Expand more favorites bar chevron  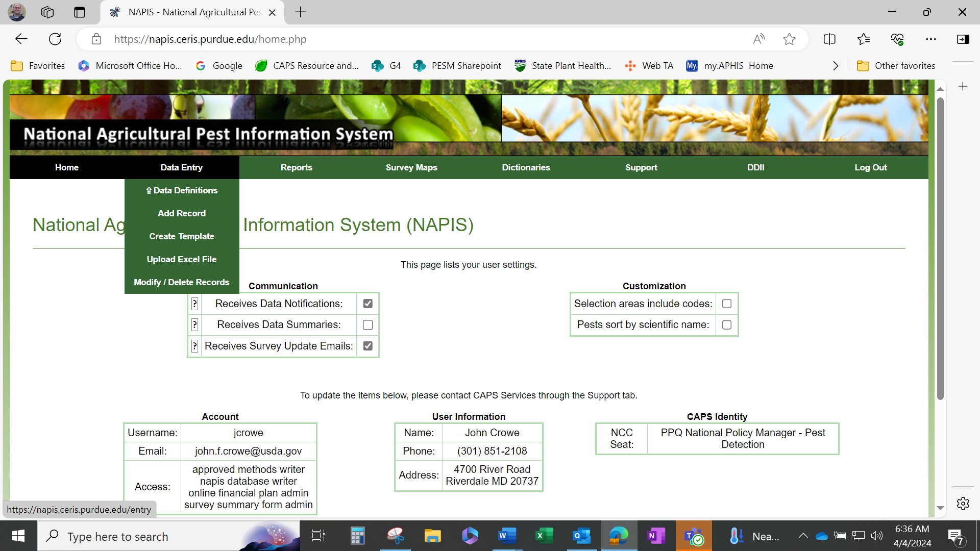(836, 66)
